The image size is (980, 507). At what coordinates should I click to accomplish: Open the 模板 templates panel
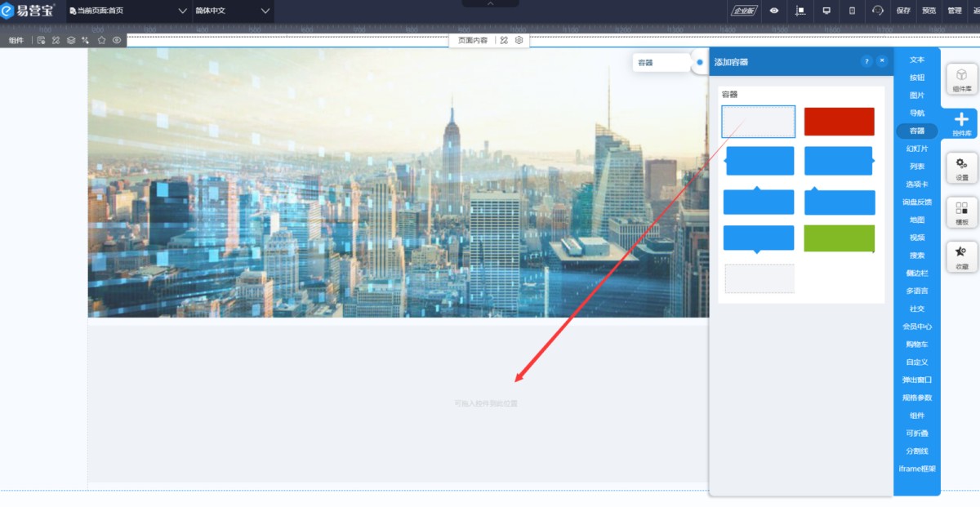961,212
